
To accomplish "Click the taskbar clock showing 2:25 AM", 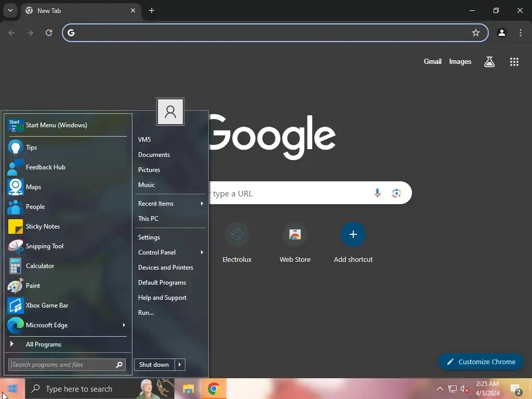I will (x=487, y=389).
